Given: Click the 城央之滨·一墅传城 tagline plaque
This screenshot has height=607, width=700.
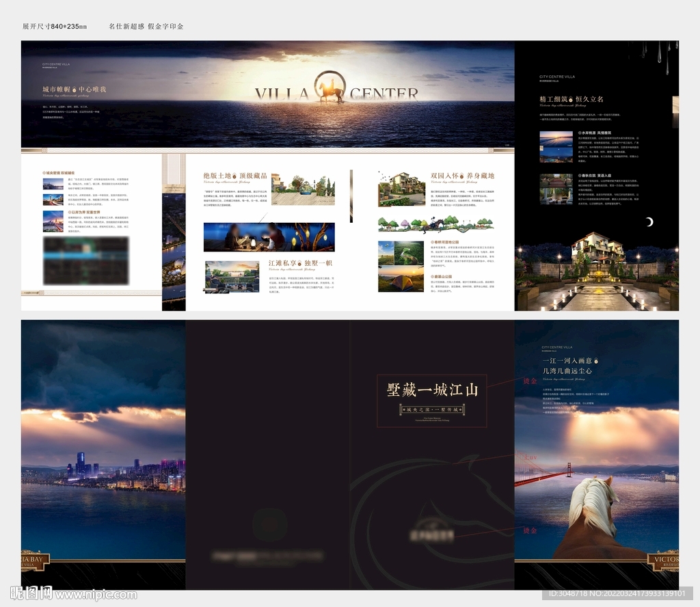Looking at the screenshot, I should (x=432, y=409).
